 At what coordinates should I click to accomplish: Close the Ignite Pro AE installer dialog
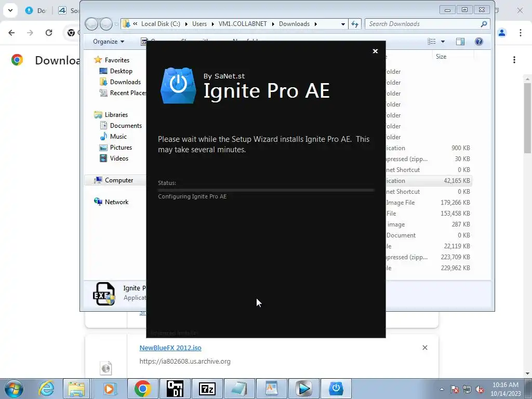(x=375, y=51)
